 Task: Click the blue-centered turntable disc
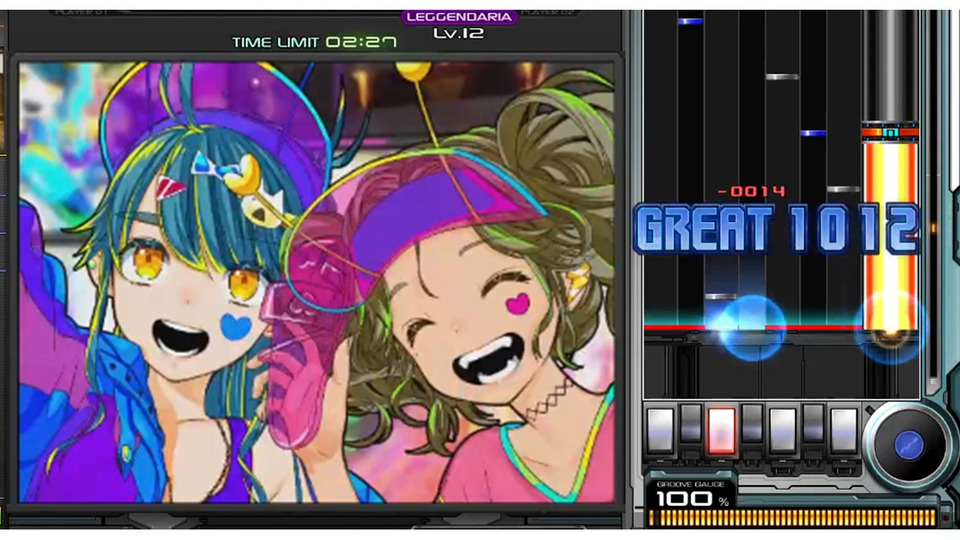[x=908, y=445]
